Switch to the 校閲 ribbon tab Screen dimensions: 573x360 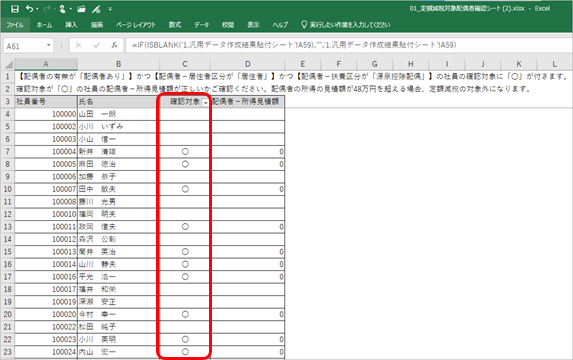pyautogui.click(x=228, y=25)
